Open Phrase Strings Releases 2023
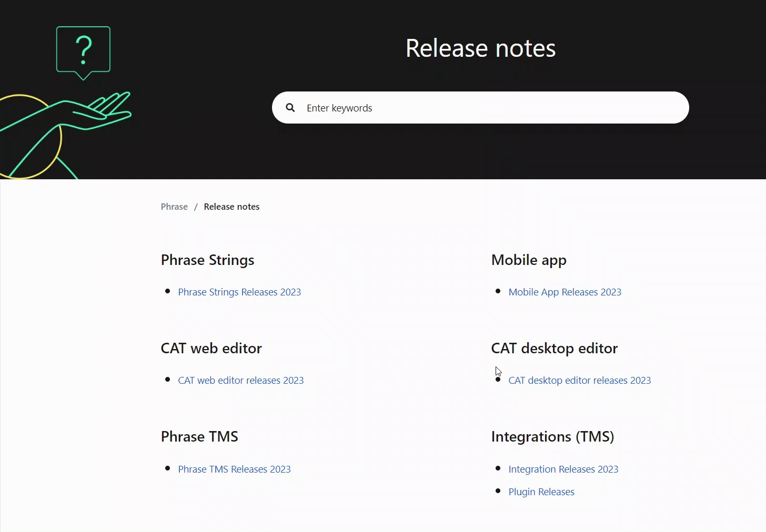766x532 pixels. (x=239, y=292)
